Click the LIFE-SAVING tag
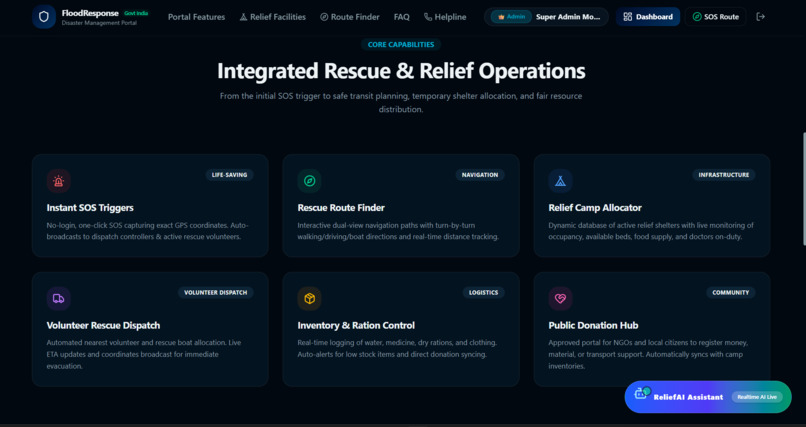This screenshot has width=806, height=427. click(x=229, y=175)
